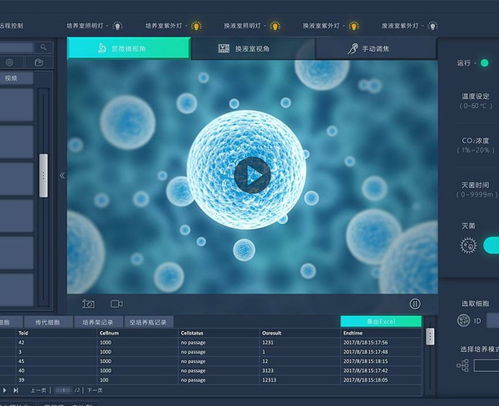Click the 灭菌时间 sterilization time label
This screenshot has height=406, width=499.
point(475,185)
